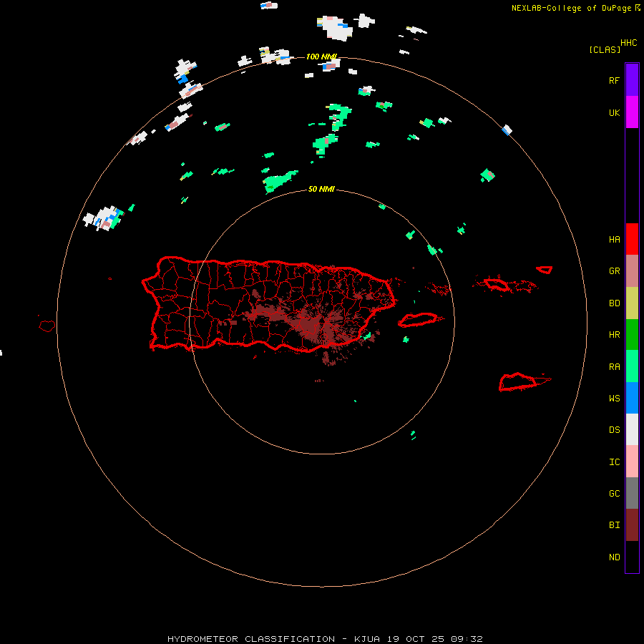Click the [CLAS] units label
This screenshot has width=644, height=644.
(x=605, y=49)
